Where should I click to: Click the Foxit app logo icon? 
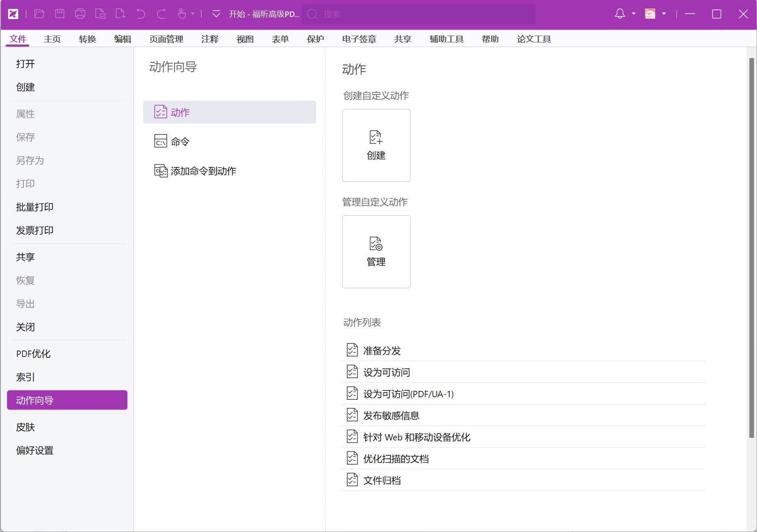[13, 14]
